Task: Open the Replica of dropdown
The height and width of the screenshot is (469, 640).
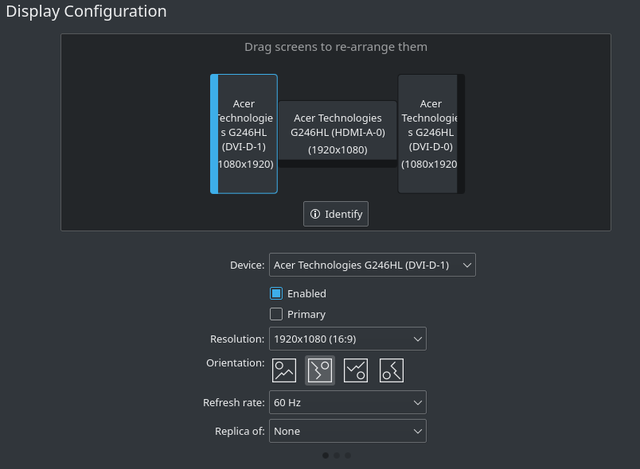Action: (348, 431)
